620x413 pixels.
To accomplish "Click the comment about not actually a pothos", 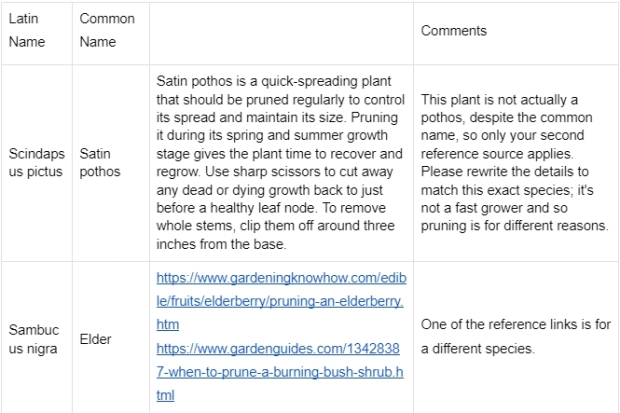I will click(x=514, y=163).
